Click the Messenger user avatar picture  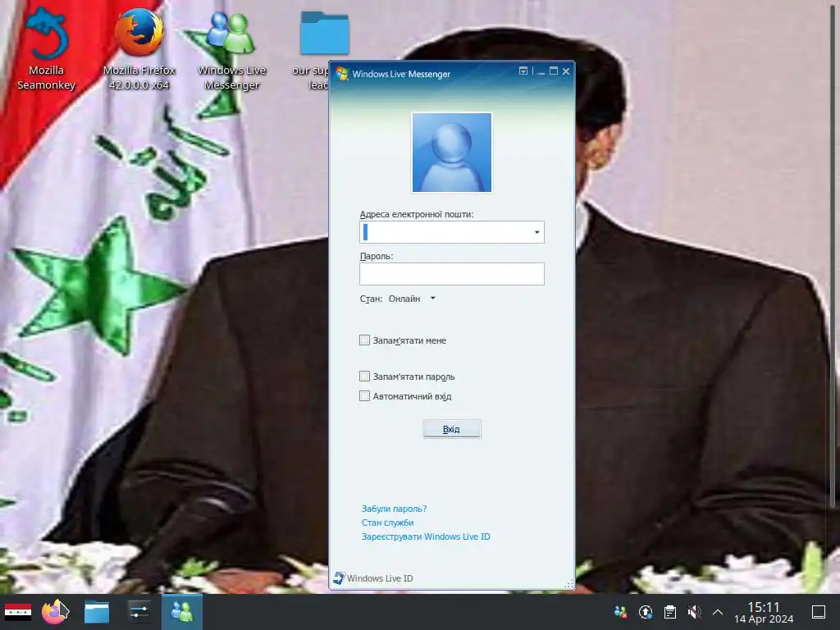[x=452, y=152]
